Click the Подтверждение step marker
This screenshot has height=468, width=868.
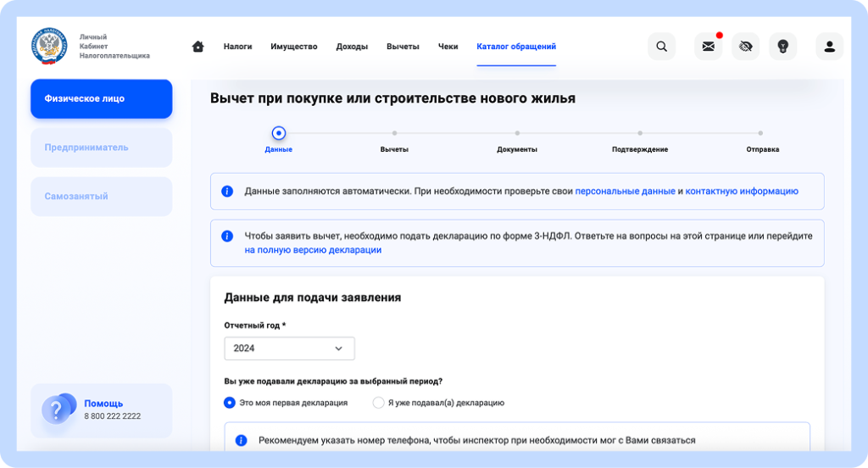pos(640,133)
